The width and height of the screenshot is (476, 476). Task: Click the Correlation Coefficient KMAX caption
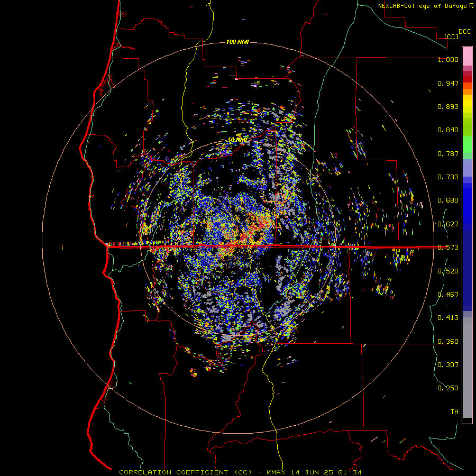(240, 472)
